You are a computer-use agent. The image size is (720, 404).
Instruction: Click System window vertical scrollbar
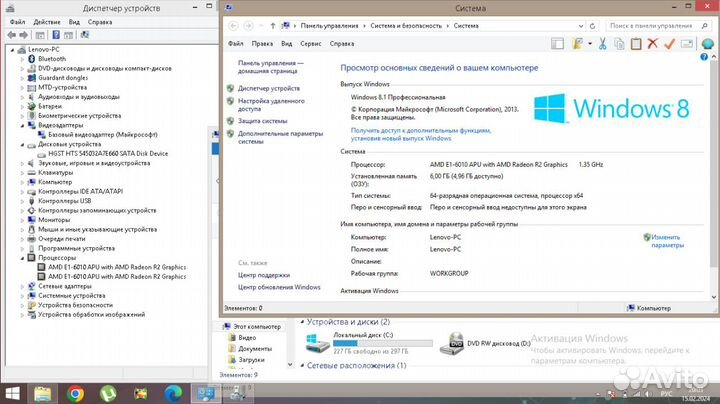pos(714,177)
